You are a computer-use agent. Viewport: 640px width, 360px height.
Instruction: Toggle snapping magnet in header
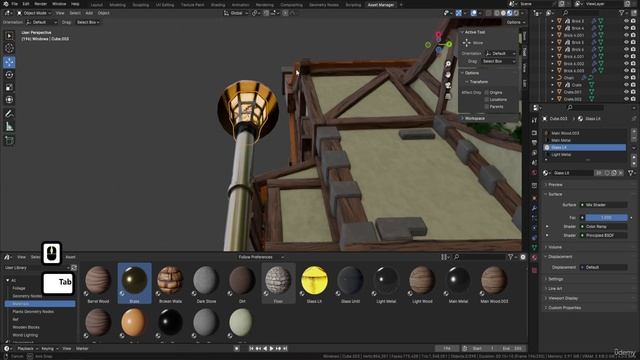(x=266, y=13)
